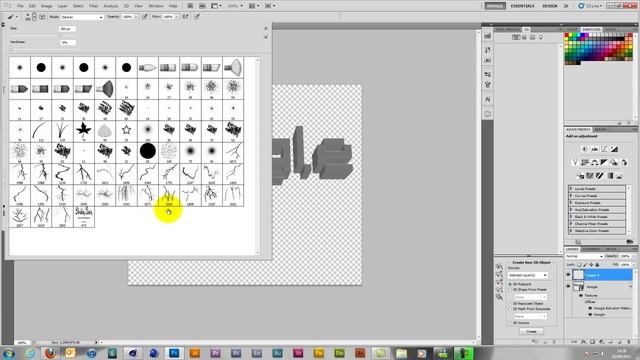640x360 pixels.
Task: Select 3D Shape From Preset option
Action: click(510, 289)
